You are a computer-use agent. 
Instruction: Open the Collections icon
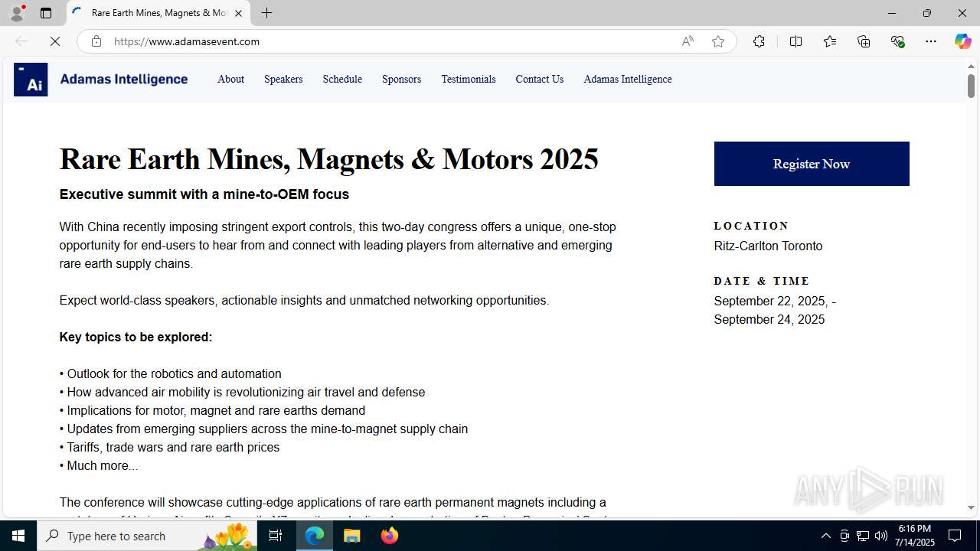864,41
